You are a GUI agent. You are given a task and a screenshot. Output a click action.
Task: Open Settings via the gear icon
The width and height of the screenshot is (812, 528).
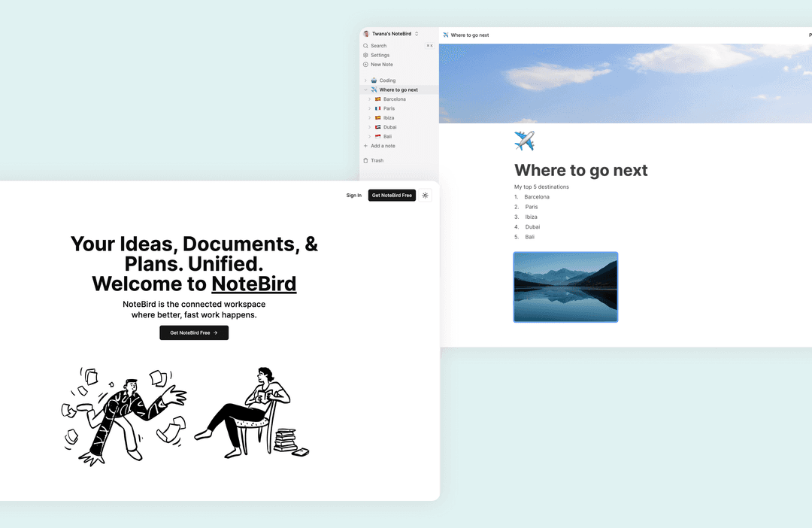366,55
